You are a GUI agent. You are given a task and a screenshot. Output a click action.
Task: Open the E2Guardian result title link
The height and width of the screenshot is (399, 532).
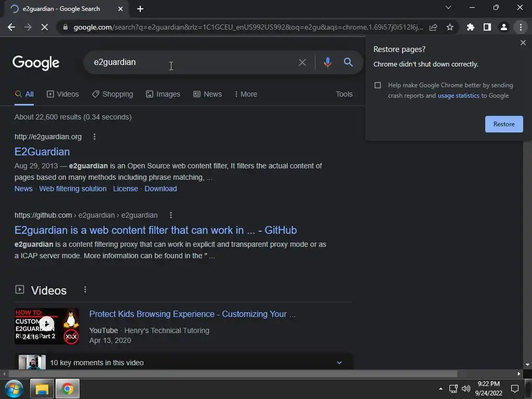coord(42,152)
